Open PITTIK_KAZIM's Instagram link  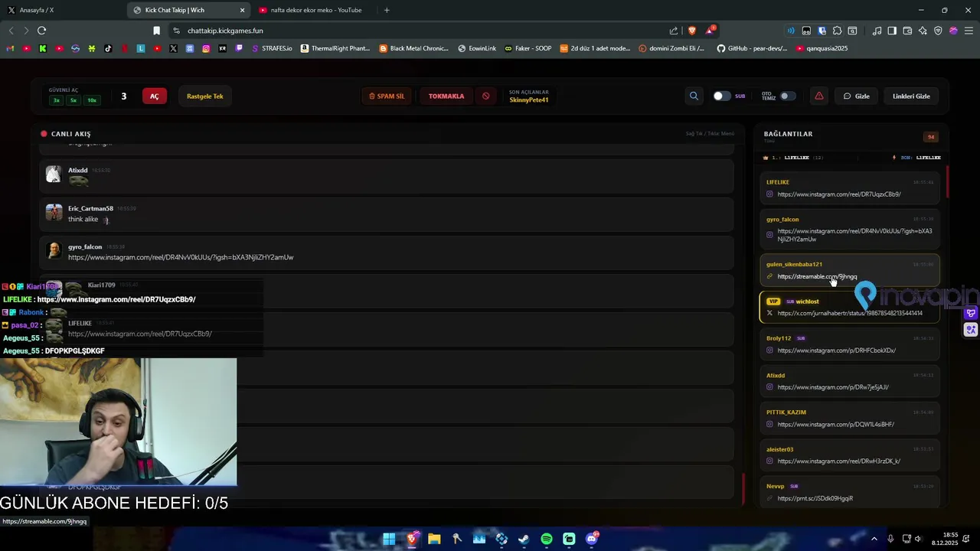pyautogui.click(x=835, y=425)
